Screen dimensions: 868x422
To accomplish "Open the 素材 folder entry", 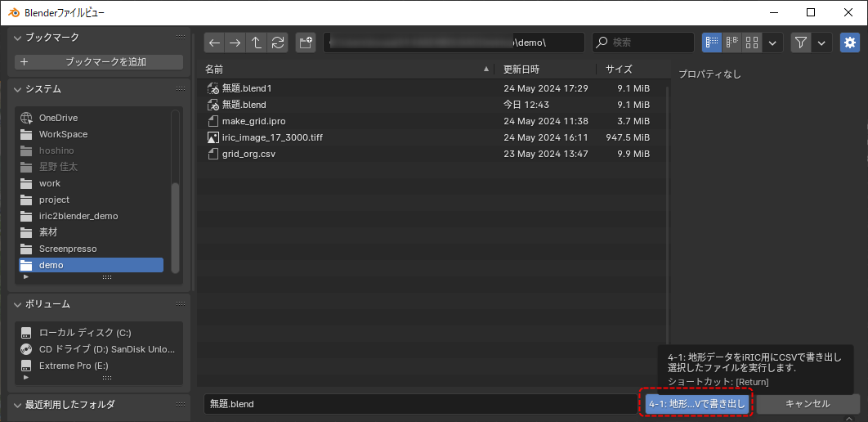I will pyautogui.click(x=92, y=232).
